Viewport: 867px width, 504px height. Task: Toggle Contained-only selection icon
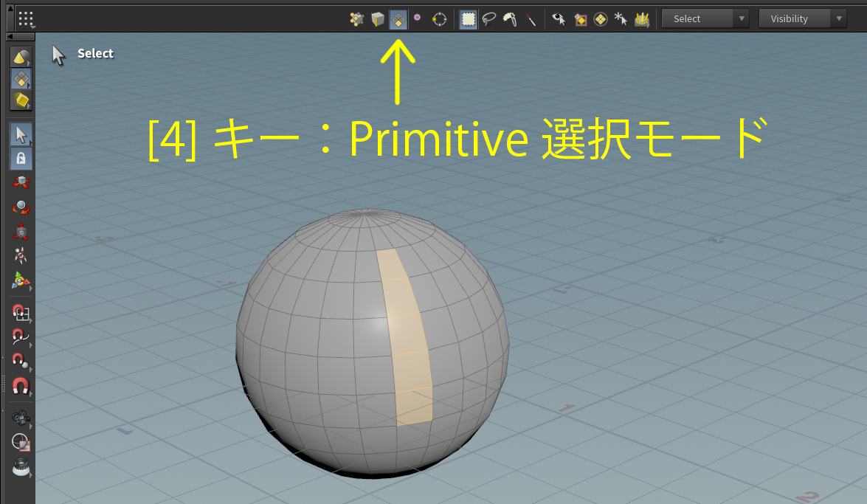pyautogui.click(x=580, y=19)
